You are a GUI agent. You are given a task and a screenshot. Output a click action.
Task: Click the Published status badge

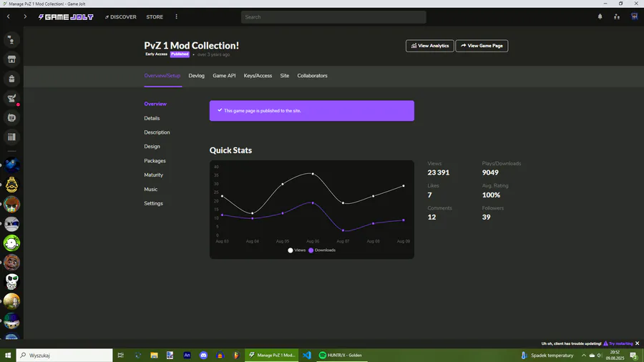pyautogui.click(x=180, y=54)
